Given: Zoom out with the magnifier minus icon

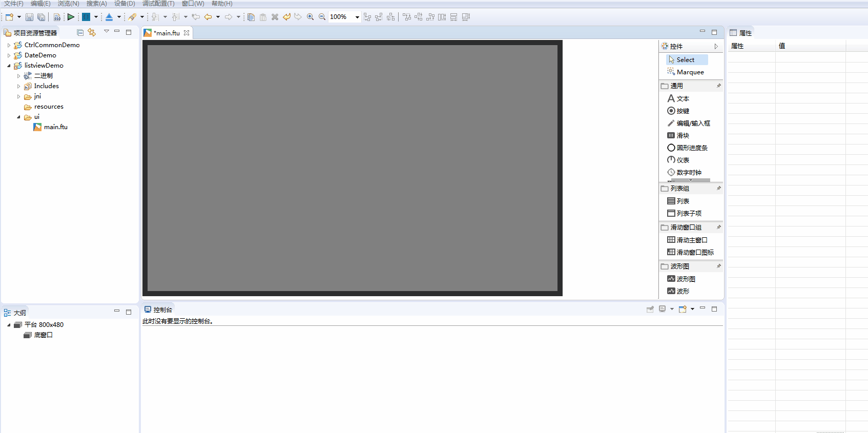Looking at the screenshot, I should pyautogui.click(x=322, y=17).
